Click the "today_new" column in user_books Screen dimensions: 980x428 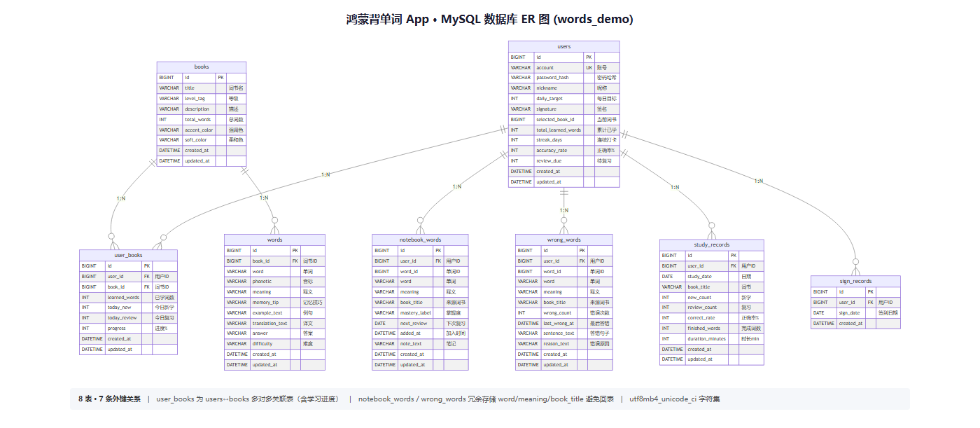coord(128,308)
